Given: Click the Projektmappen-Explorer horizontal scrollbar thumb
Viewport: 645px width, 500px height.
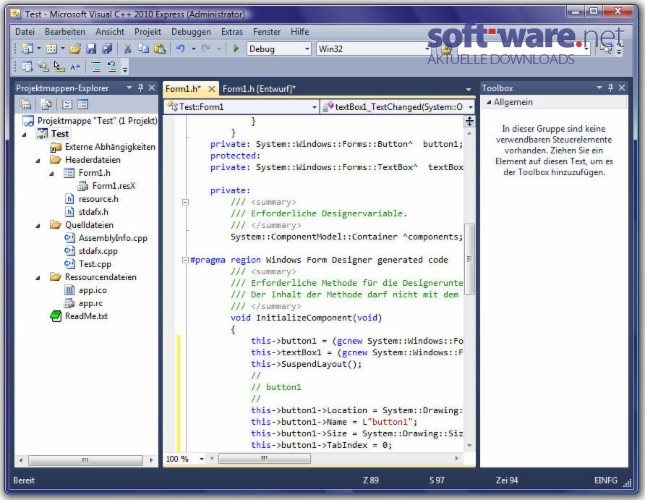Looking at the screenshot, I should (x=85, y=460).
